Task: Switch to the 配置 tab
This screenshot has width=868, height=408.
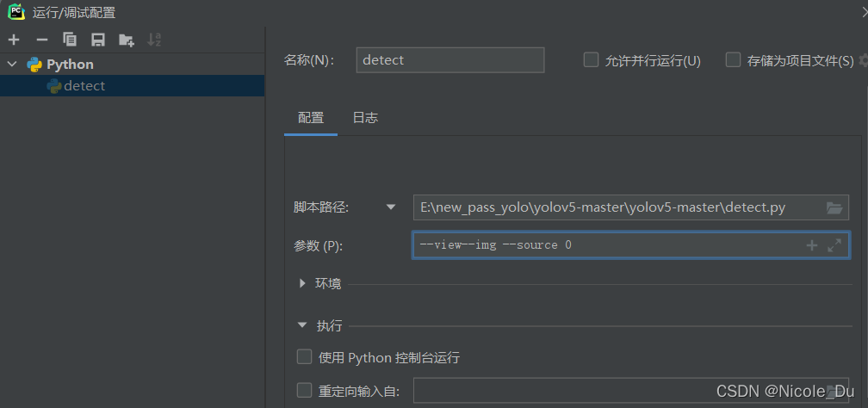Action: 311,118
